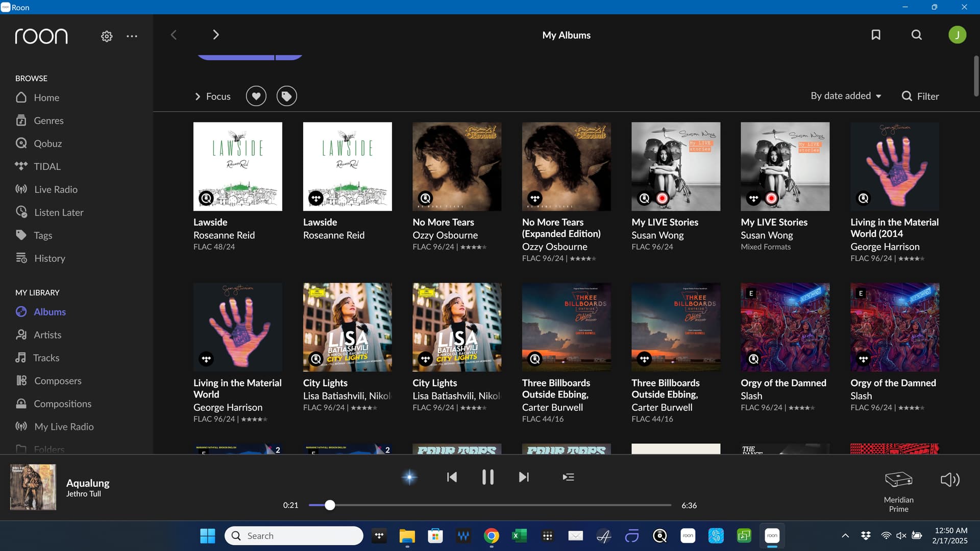Screen dimensions: 980x551
Task: Show hidden system tray icons chevron
Action: pos(845,536)
